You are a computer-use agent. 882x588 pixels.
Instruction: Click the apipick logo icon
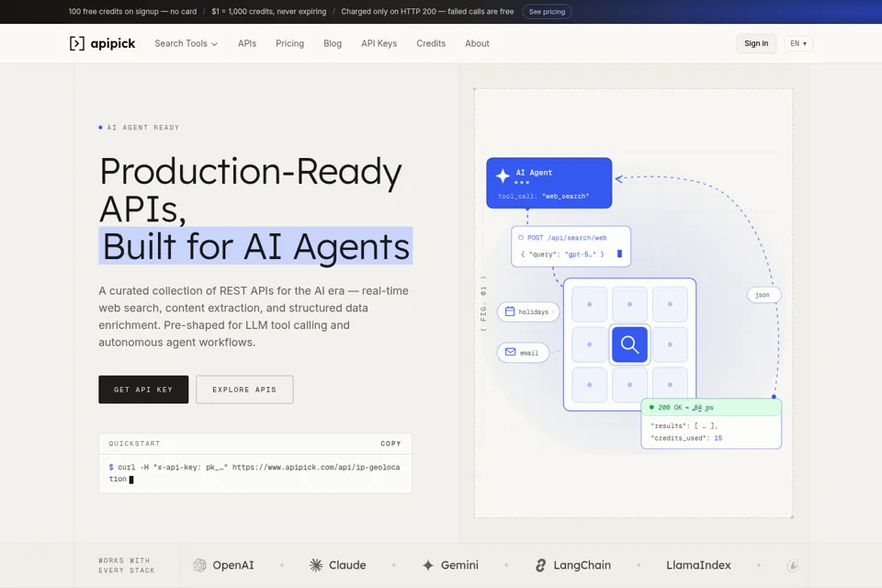pos(77,43)
